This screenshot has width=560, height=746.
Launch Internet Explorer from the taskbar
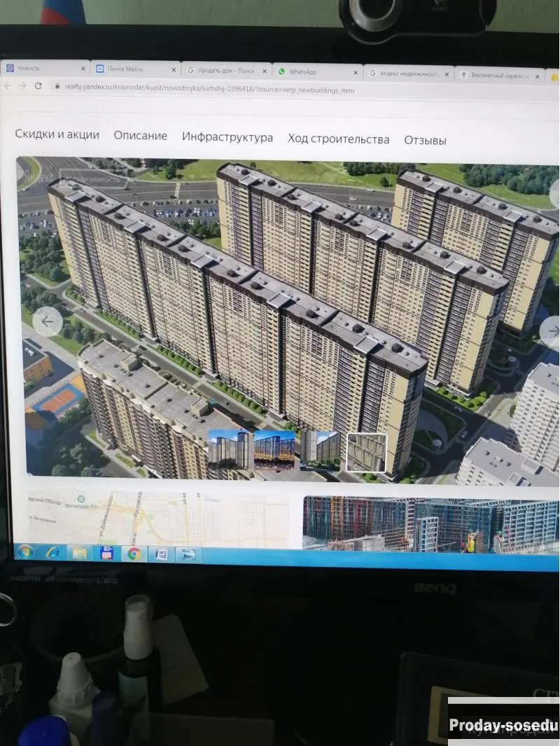tap(52, 553)
